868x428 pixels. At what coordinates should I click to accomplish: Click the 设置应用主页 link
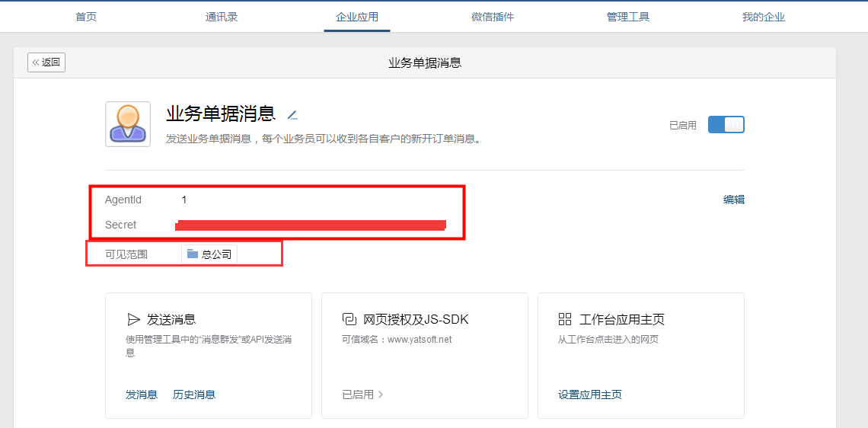590,394
